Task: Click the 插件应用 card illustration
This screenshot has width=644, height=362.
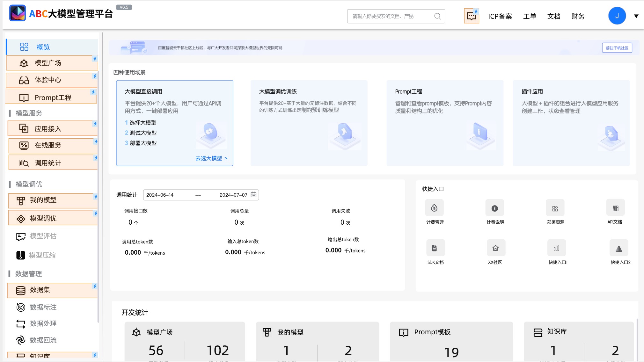Action: click(x=611, y=137)
